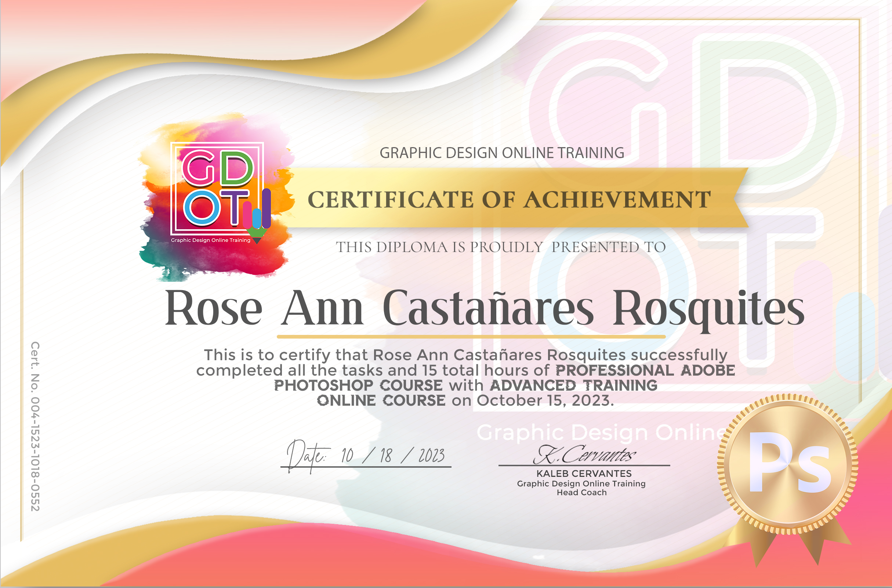This screenshot has width=892, height=588.
Task: Click the recipient name Rose Ann Castañares Rosquites
Action: pyautogui.click(x=484, y=308)
